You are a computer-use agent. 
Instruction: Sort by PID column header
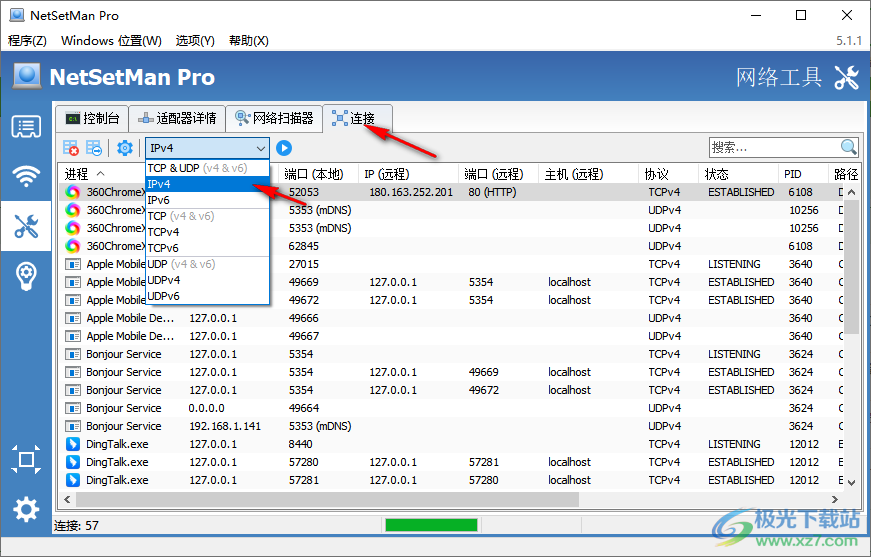803,174
